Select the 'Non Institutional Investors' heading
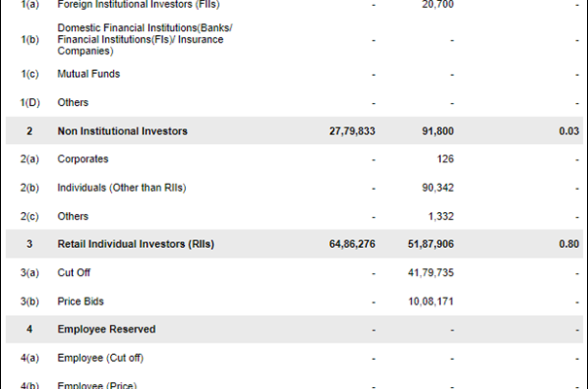 point(123,131)
